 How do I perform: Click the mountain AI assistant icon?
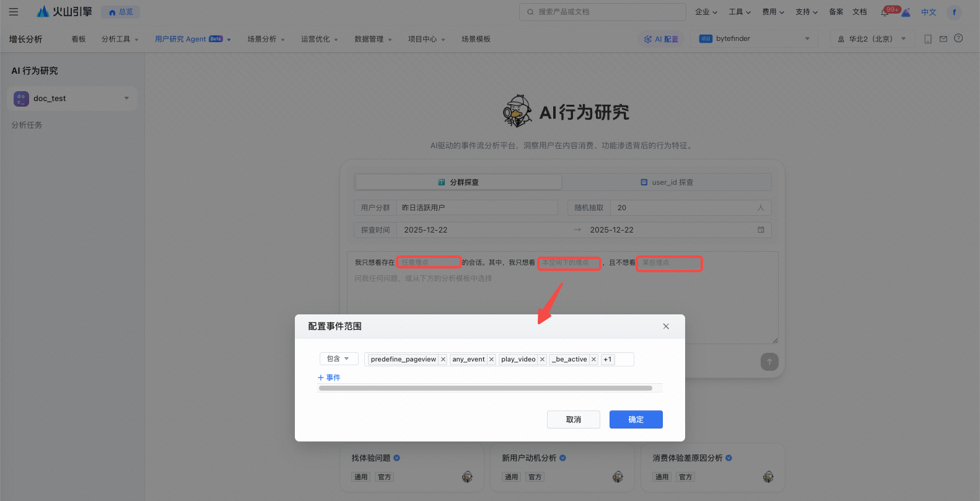906,12
